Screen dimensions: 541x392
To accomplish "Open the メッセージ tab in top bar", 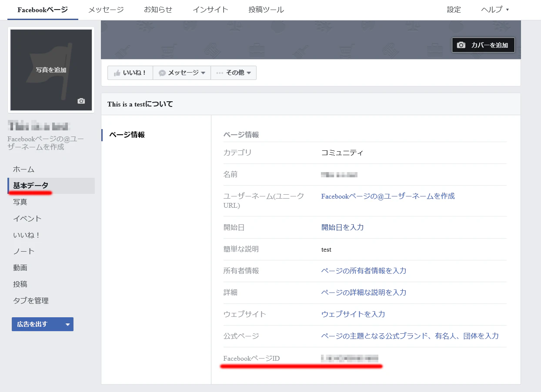I will click(106, 10).
